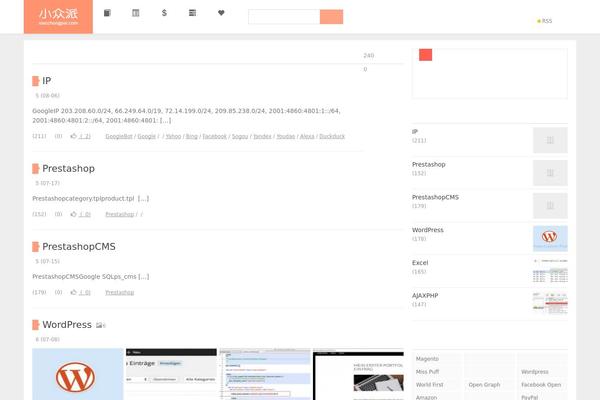Click the spreadsheet thumbnail beside sidebar Excel
The height and width of the screenshot is (400, 600).
[x=550, y=271]
